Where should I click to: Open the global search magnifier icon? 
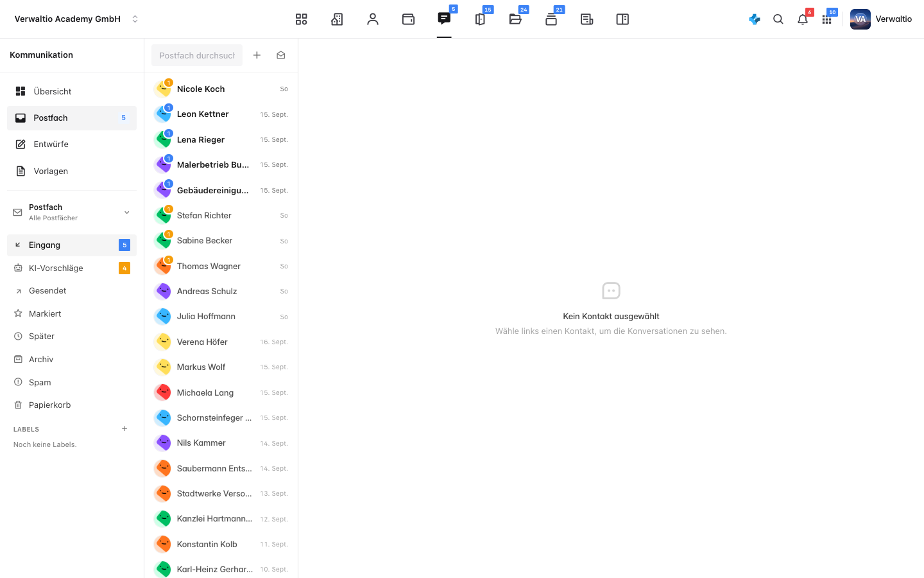778,19
